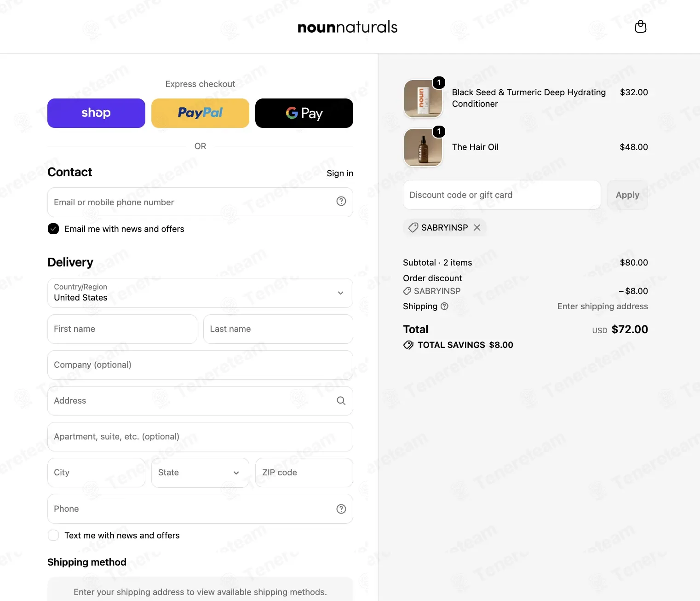The image size is (700, 601).
Task: Focus the Apartment, suite, etc. field
Action: [x=200, y=437]
